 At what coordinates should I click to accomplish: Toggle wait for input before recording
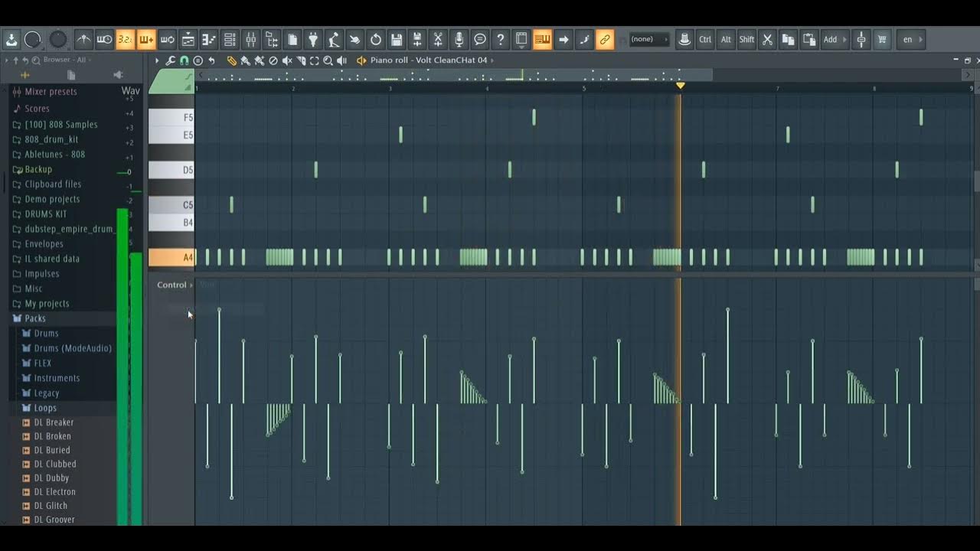click(x=104, y=39)
